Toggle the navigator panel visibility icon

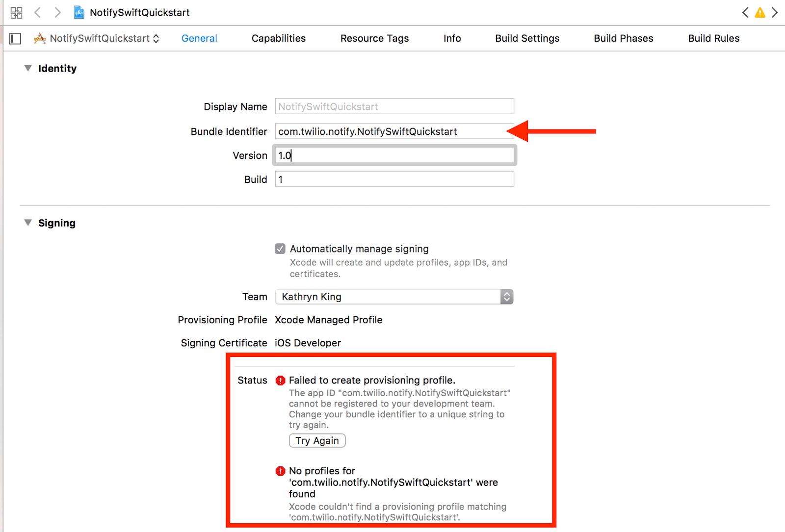[x=15, y=38]
